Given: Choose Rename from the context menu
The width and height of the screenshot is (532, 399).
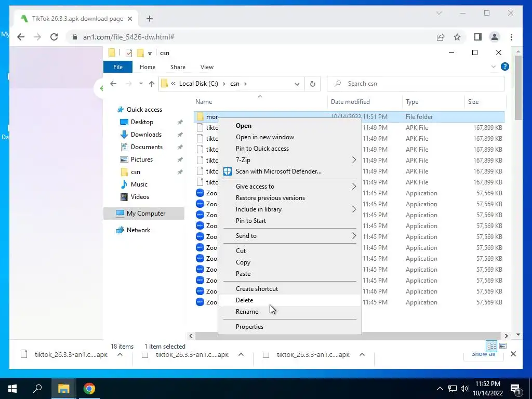Looking at the screenshot, I should point(247,312).
